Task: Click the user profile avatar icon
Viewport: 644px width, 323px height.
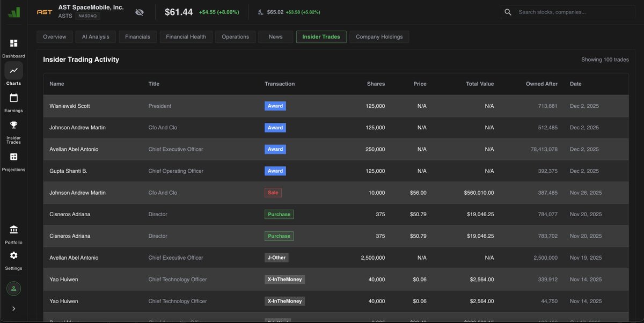Action: pos(13,289)
